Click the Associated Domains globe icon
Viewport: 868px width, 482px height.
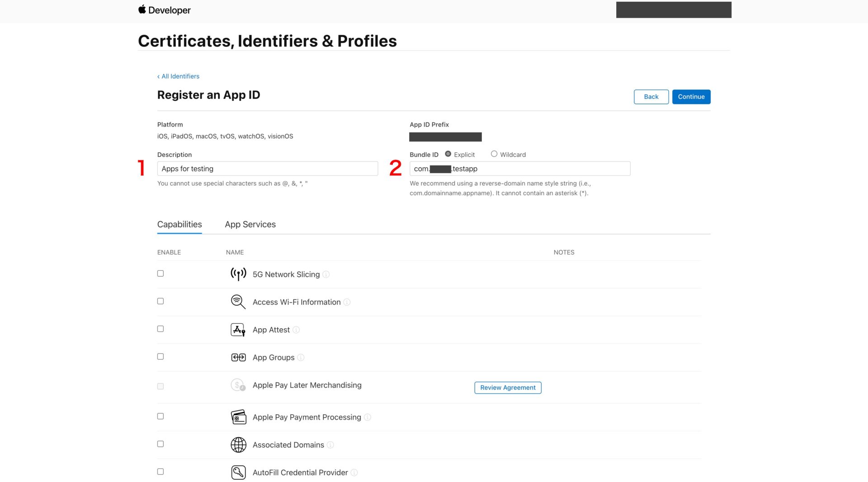tap(239, 444)
